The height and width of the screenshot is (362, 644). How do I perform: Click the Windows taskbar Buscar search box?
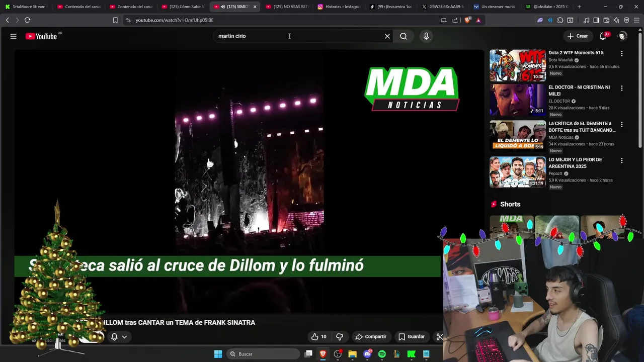[x=264, y=354]
